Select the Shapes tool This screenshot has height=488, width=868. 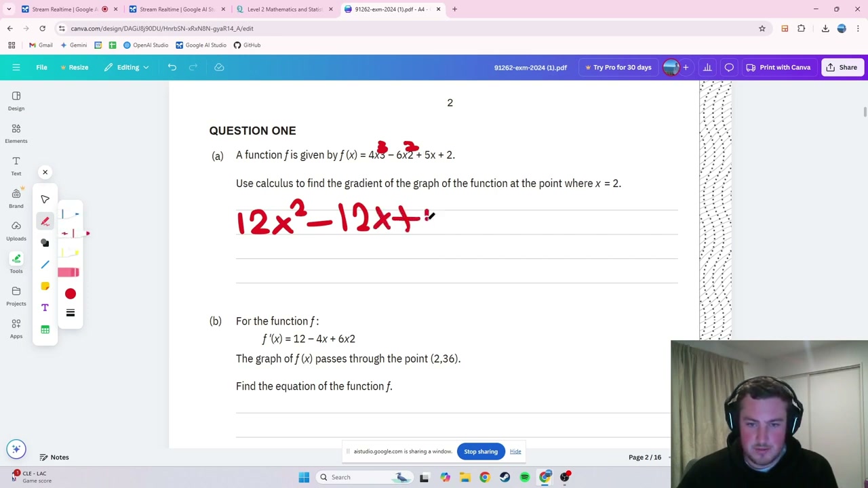45,243
